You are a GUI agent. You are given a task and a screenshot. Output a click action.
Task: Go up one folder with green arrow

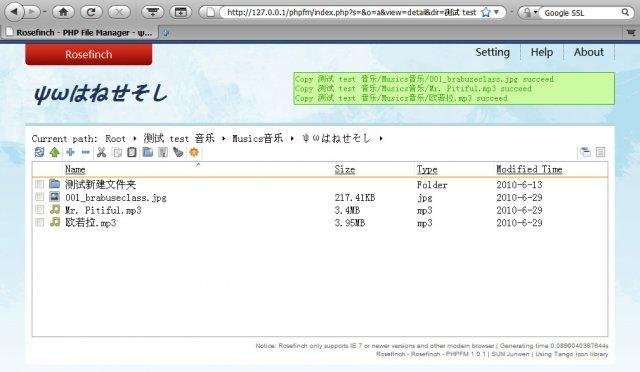(55, 152)
